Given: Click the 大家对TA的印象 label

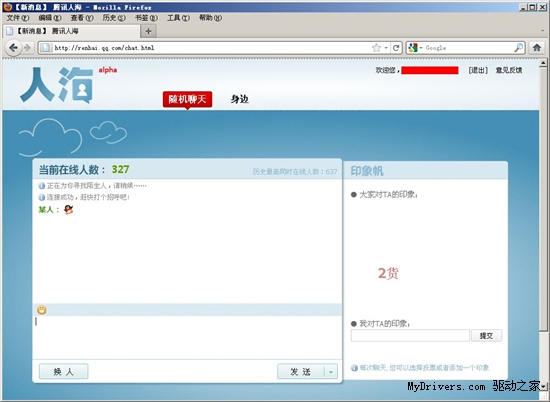Looking at the screenshot, I should point(389,194).
